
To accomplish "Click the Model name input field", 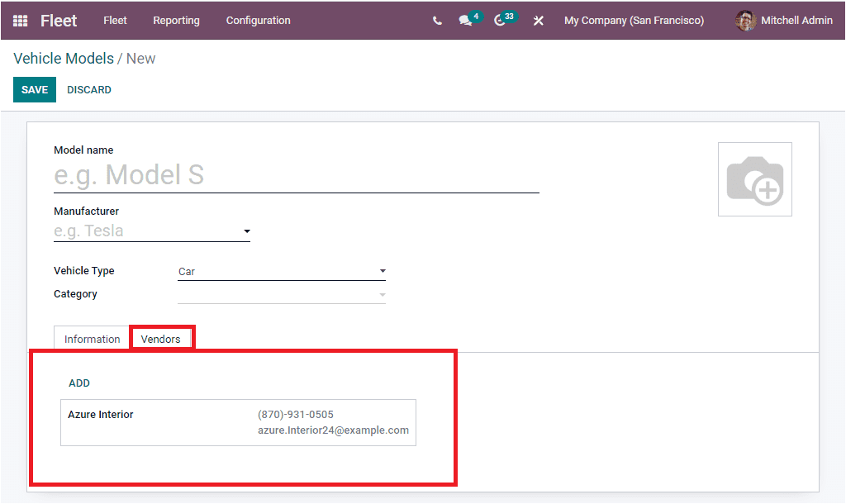I will point(296,174).
